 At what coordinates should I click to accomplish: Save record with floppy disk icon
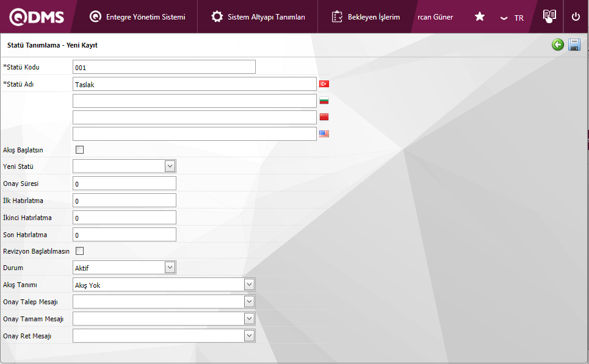coord(574,45)
